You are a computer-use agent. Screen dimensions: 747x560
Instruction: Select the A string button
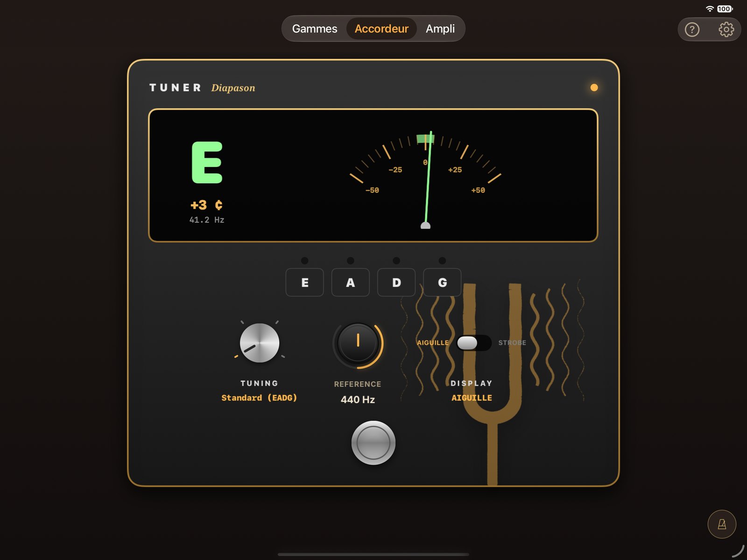(x=350, y=282)
